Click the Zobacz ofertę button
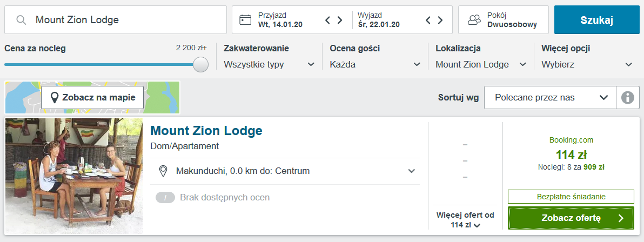This screenshot has height=242, width=644. (x=571, y=218)
